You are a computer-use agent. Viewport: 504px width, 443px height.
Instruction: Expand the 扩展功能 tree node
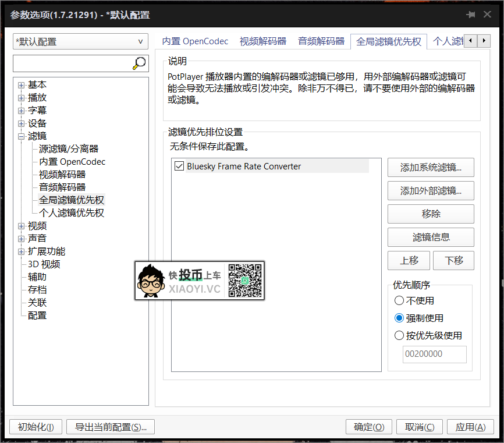click(21, 251)
